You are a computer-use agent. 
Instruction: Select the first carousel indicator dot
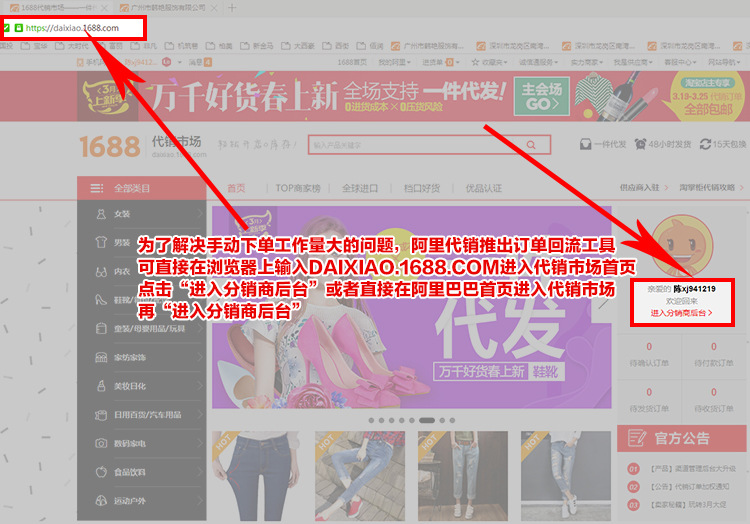tap(371, 421)
